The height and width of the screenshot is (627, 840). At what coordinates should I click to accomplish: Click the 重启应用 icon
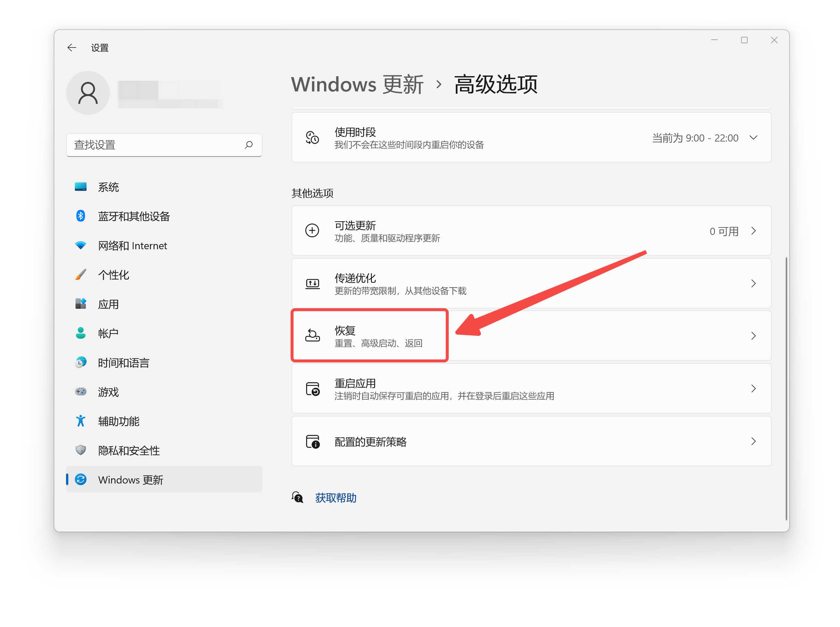click(x=313, y=388)
